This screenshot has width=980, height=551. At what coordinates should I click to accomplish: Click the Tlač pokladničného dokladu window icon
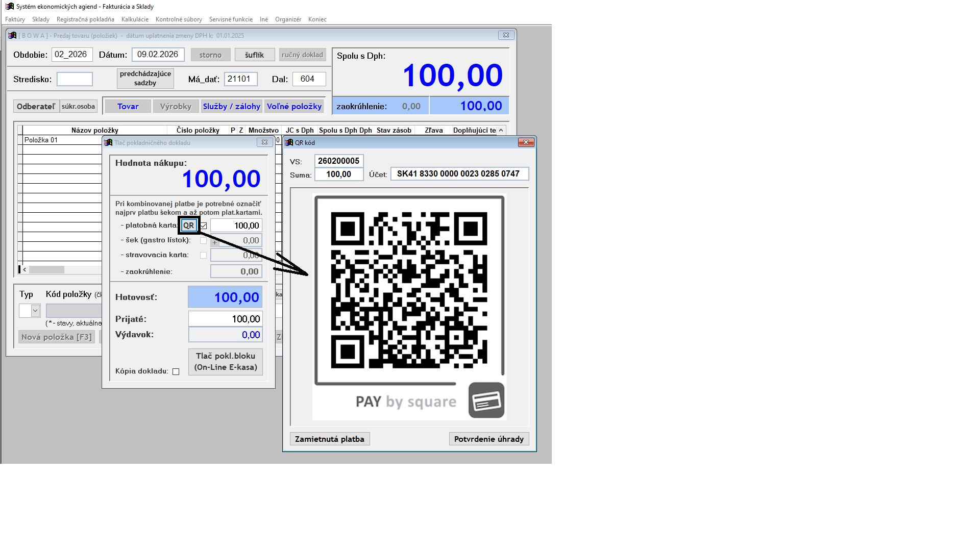pyautogui.click(x=108, y=143)
